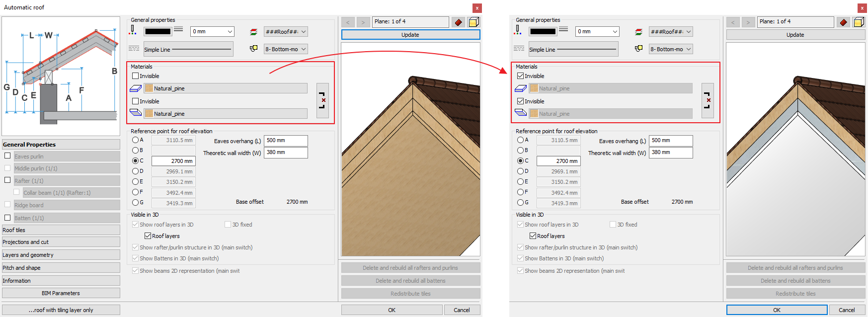Click the Eaves overhang field in right dialog
Viewport: 868px width, 317px height.
[x=671, y=141]
